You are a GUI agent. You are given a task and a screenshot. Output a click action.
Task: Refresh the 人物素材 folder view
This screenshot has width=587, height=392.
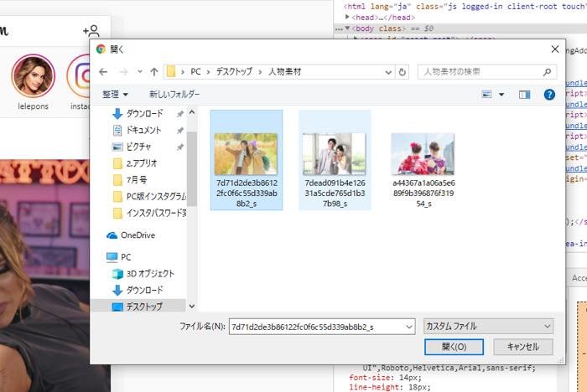coord(402,72)
